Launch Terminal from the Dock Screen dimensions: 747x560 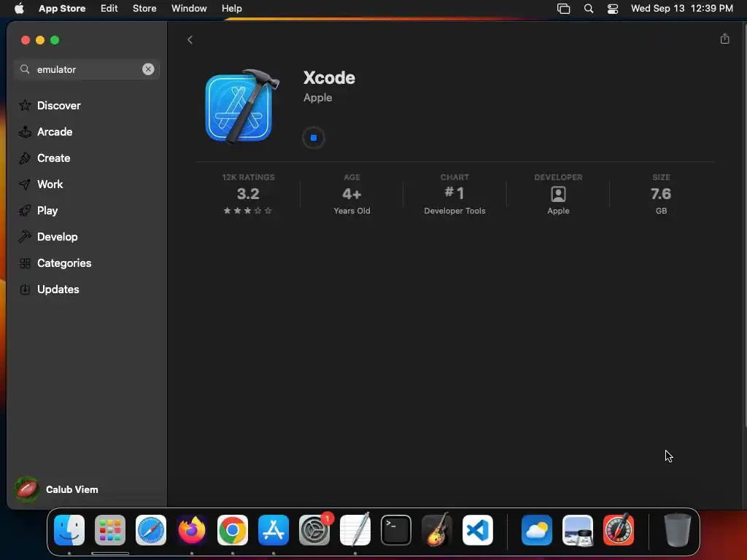(x=396, y=530)
